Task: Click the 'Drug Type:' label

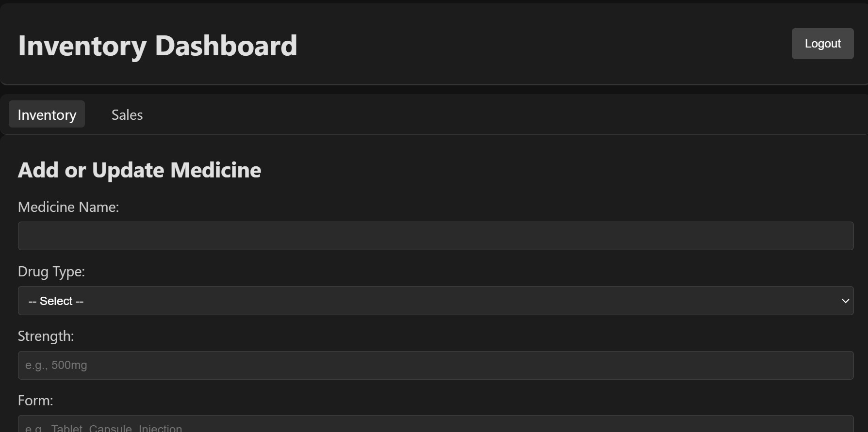Action: coord(51,272)
